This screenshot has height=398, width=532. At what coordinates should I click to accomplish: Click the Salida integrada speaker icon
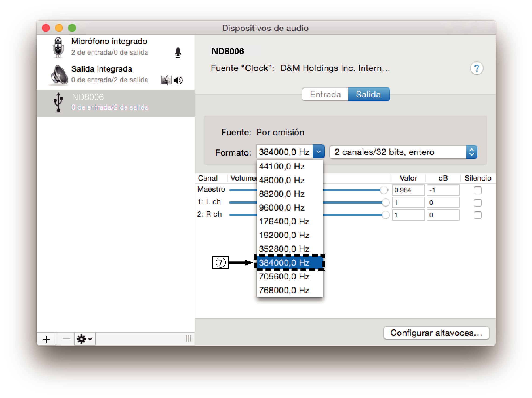click(59, 75)
